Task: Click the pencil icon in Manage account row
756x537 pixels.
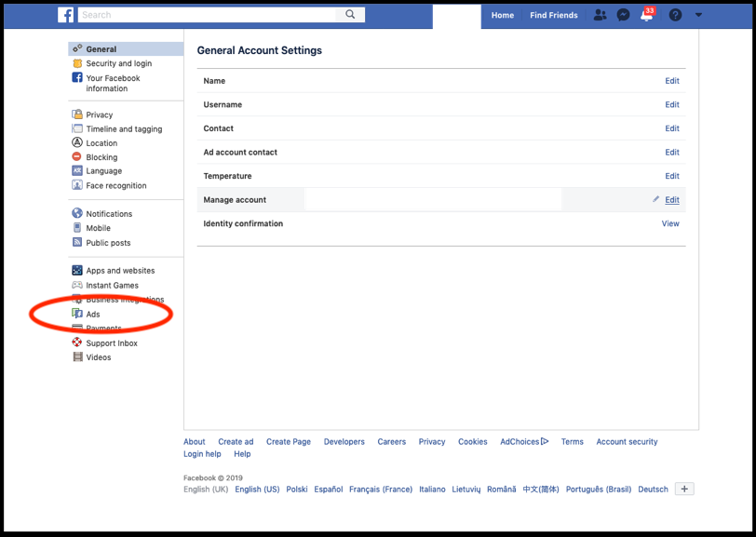Action: 655,199
